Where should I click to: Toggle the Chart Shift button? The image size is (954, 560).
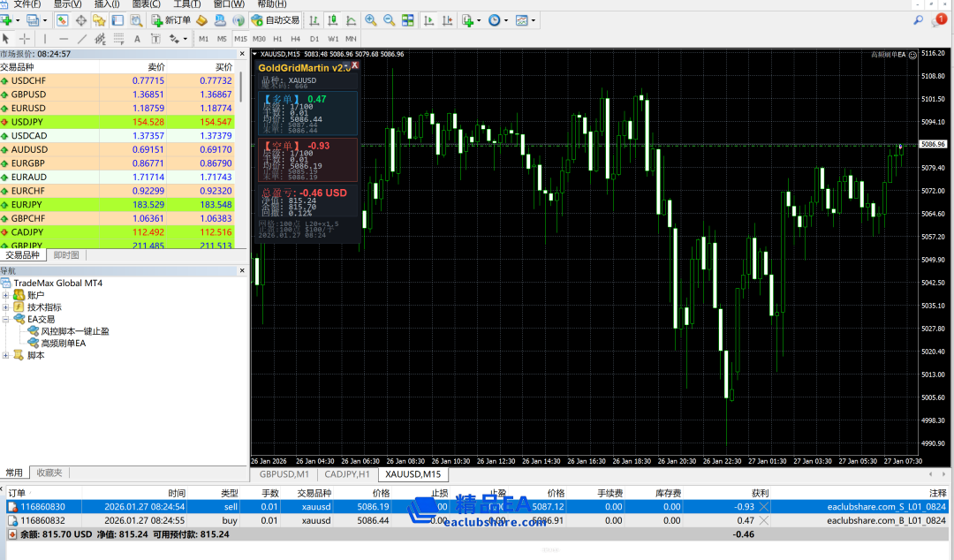(x=448, y=19)
